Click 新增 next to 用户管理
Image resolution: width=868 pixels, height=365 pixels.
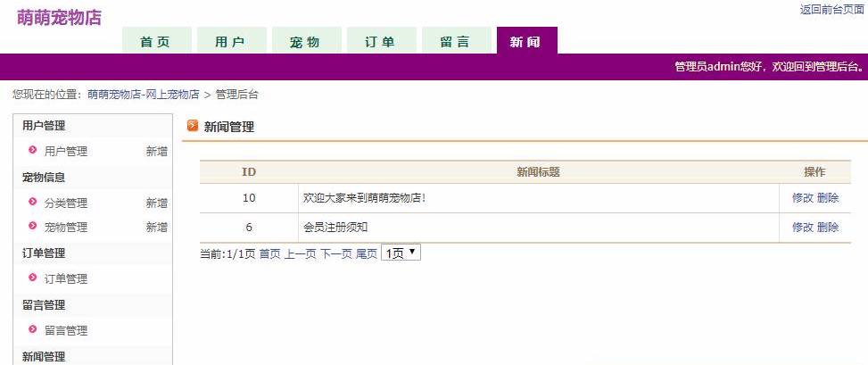pos(157,151)
